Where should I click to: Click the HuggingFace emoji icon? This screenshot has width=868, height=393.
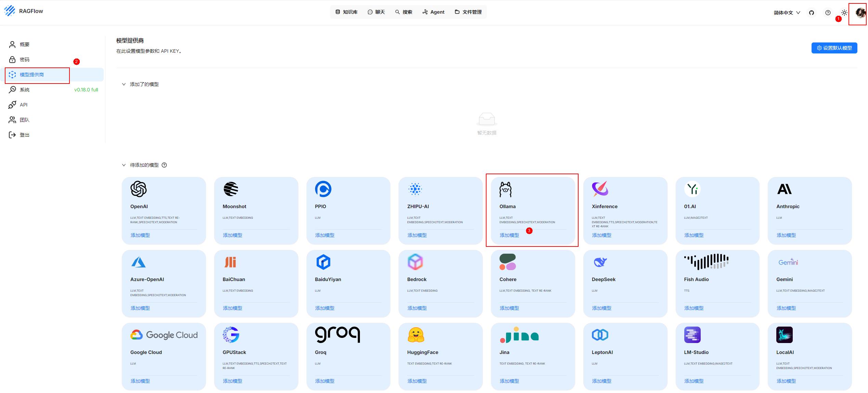tap(416, 335)
